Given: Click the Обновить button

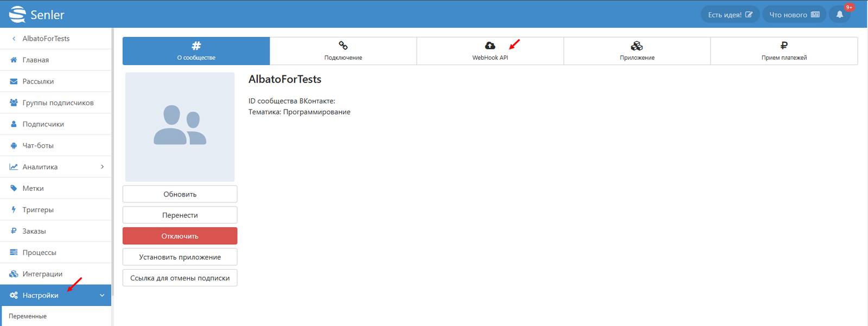Looking at the screenshot, I should point(180,194).
